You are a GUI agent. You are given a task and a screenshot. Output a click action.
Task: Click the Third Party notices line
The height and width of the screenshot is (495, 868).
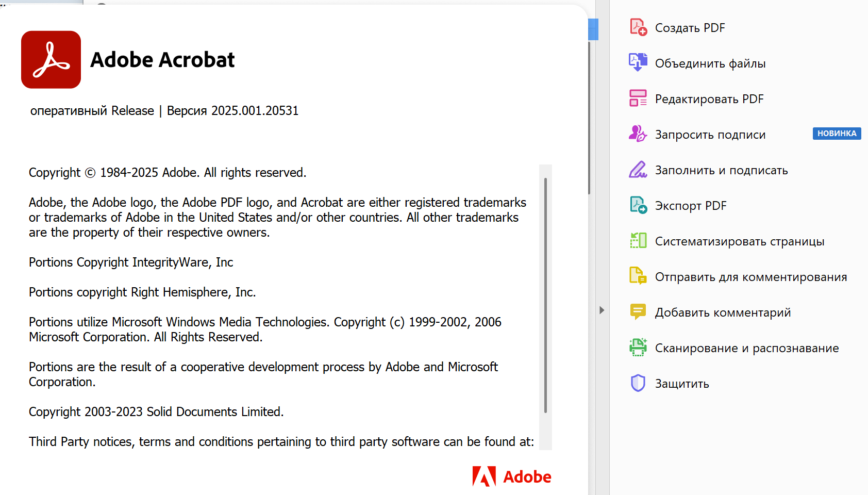pyautogui.click(x=281, y=442)
